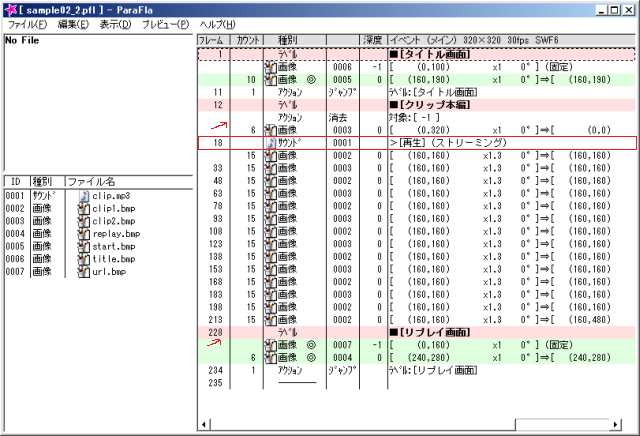The image size is (640, 436).
Task: Click the image event icon at frame 198
Action: 271,307
